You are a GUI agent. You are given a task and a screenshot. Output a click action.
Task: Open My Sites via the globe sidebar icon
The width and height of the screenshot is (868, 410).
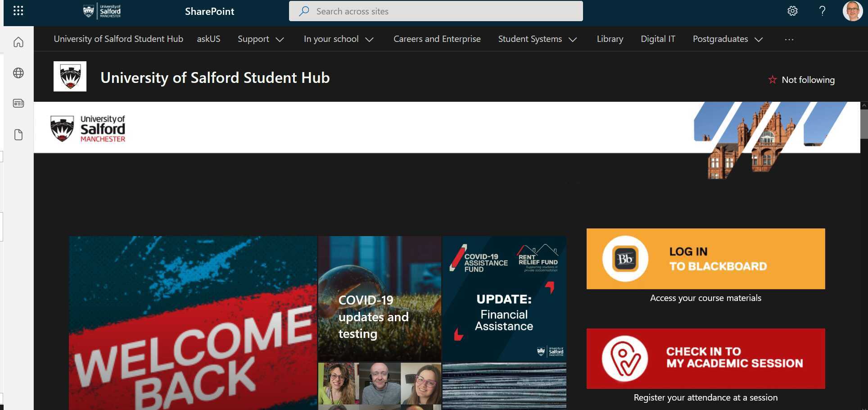18,73
